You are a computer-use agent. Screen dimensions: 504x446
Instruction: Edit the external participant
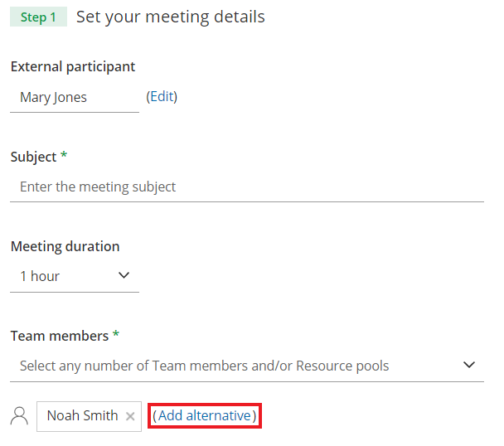[x=162, y=96]
